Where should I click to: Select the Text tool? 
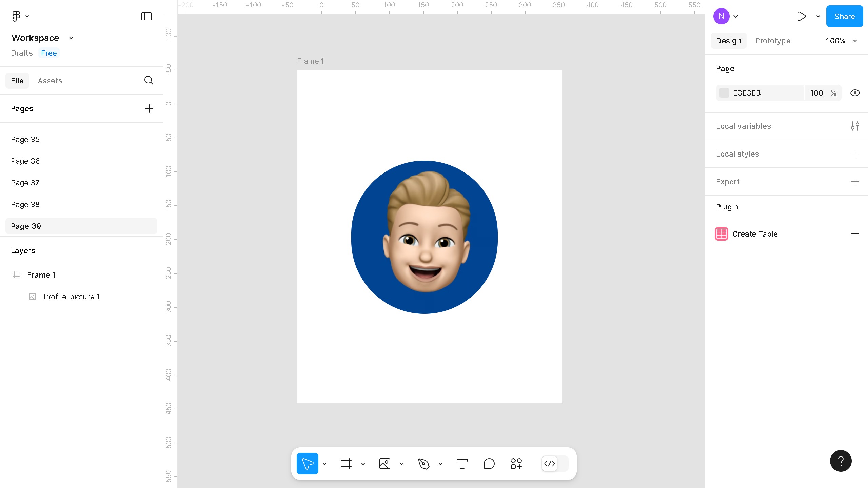462,464
